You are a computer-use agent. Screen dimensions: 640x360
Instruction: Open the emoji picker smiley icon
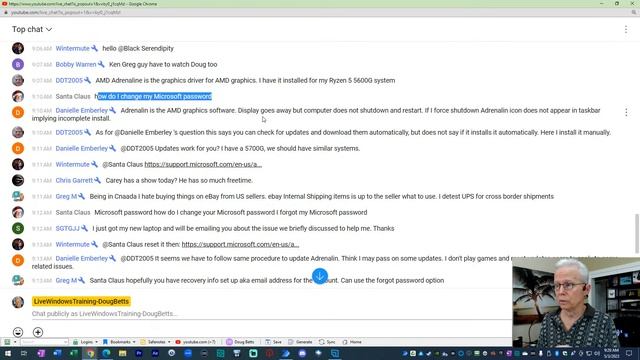pos(18,332)
